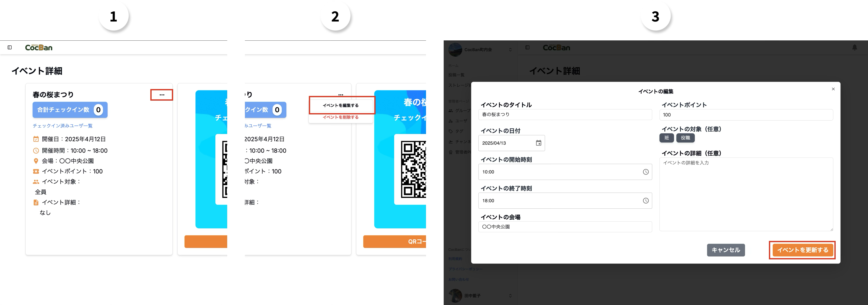The image size is (868, 305).
Task: Open the 利用規約 link in the sidebar
Action: tap(455, 259)
